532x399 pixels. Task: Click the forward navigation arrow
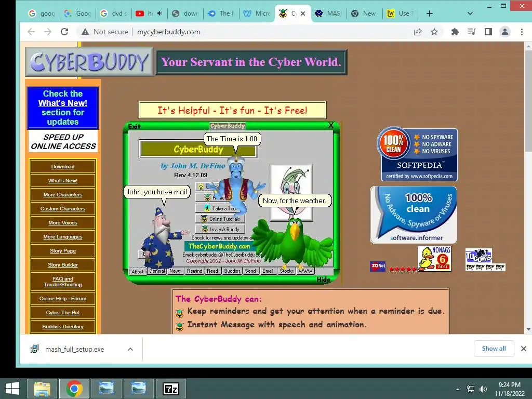click(x=48, y=32)
